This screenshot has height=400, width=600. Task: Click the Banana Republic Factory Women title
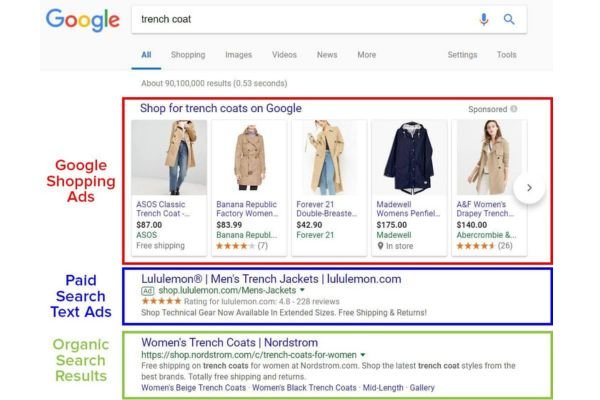pyautogui.click(x=247, y=209)
